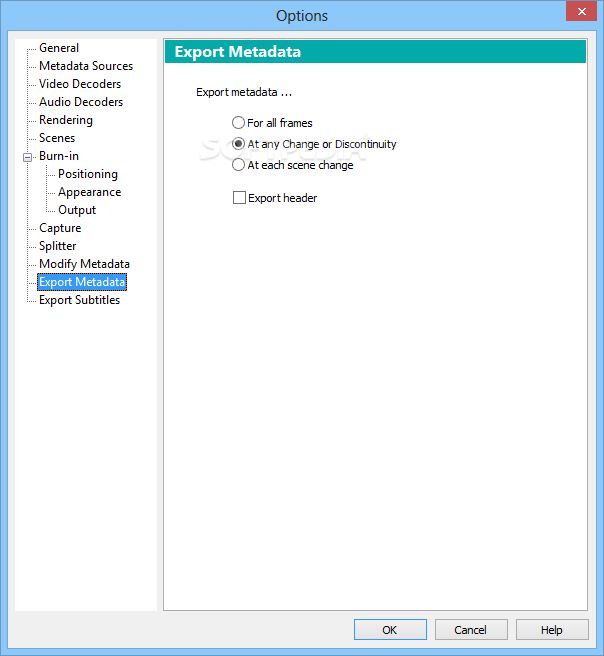Click the Cancel button

pyautogui.click(x=471, y=630)
